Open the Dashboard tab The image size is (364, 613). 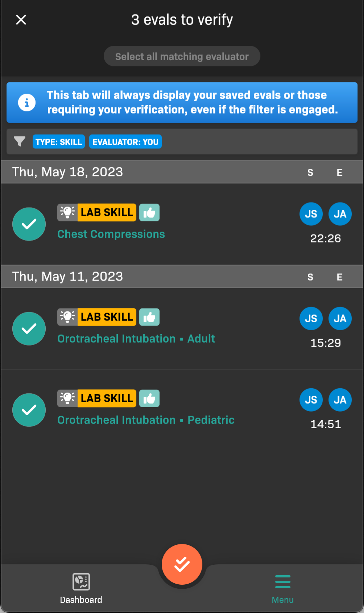(81, 588)
